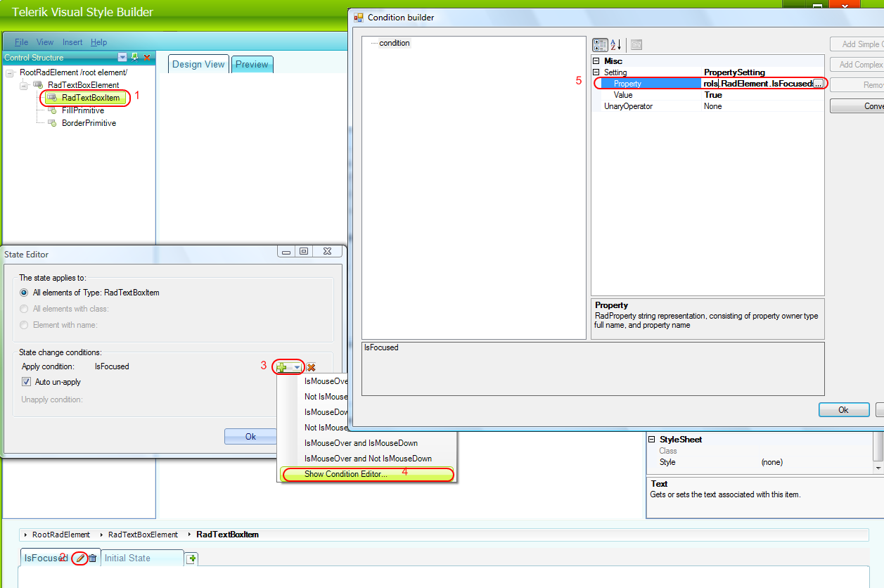
Task: Collapse the RootRadElement tree node
Action: coord(10,72)
